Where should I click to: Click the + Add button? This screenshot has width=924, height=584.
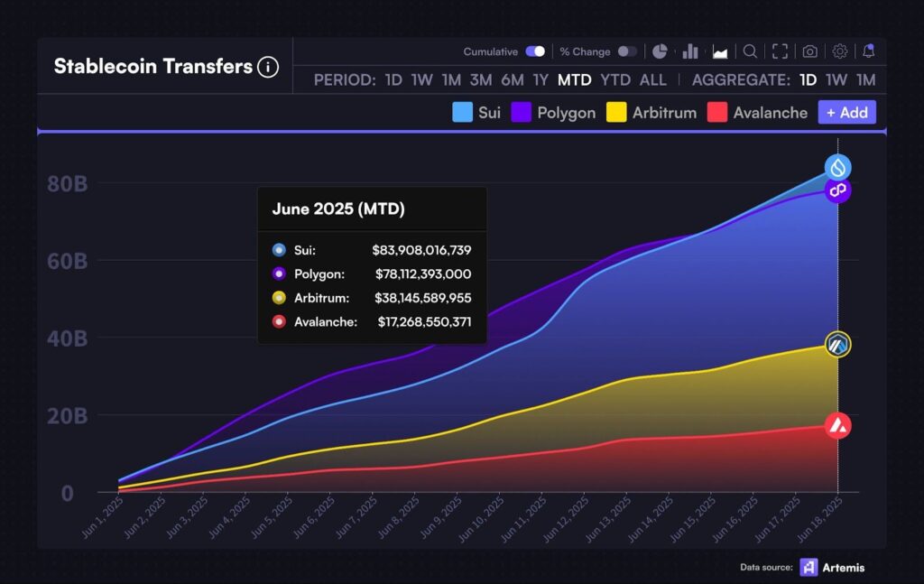[846, 112]
